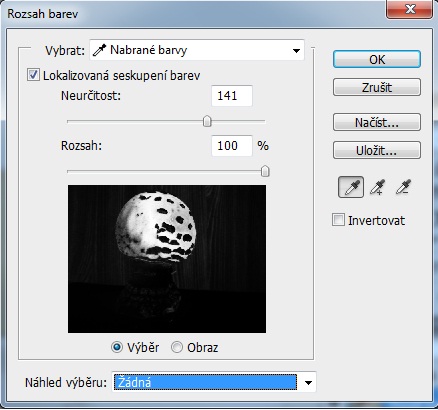Click the Zrušit button
The image size is (438, 410).
[377, 87]
